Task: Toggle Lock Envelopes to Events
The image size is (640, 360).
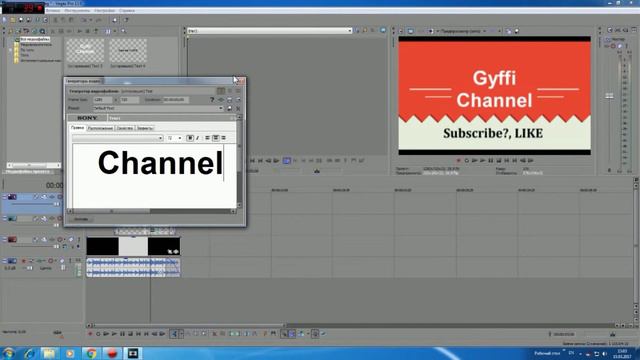Action: tap(315, 334)
